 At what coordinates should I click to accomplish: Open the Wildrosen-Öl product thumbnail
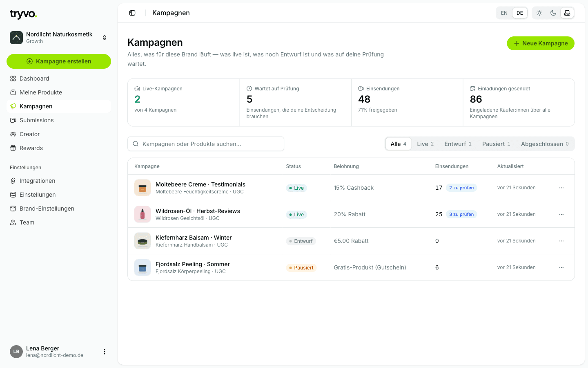[x=143, y=214]
